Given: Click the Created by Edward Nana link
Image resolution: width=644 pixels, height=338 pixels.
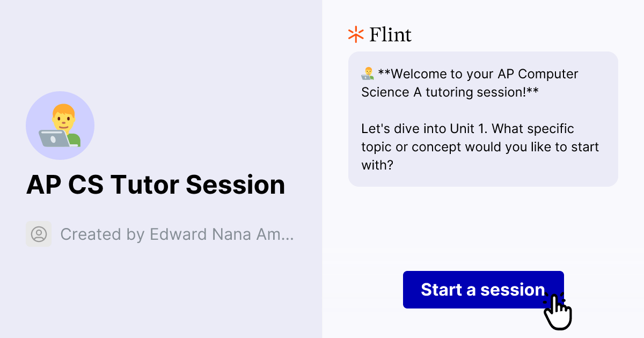Looking at the screenshot, I should 177,234.
